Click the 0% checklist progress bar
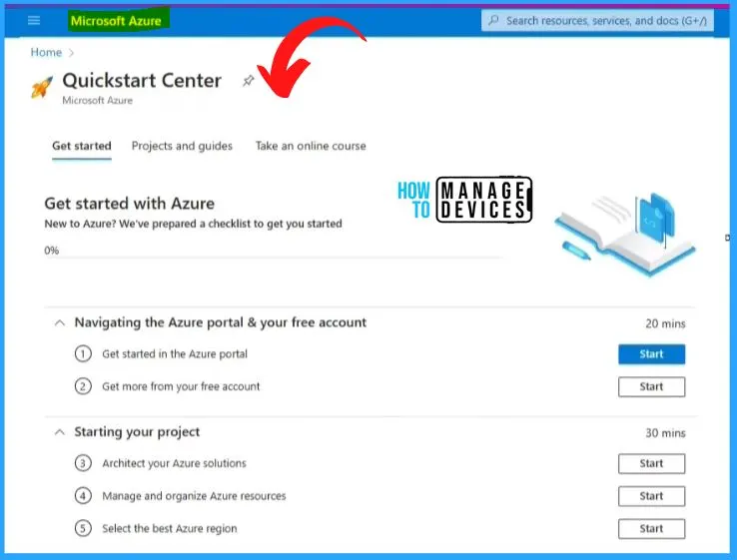 (274, 257)
